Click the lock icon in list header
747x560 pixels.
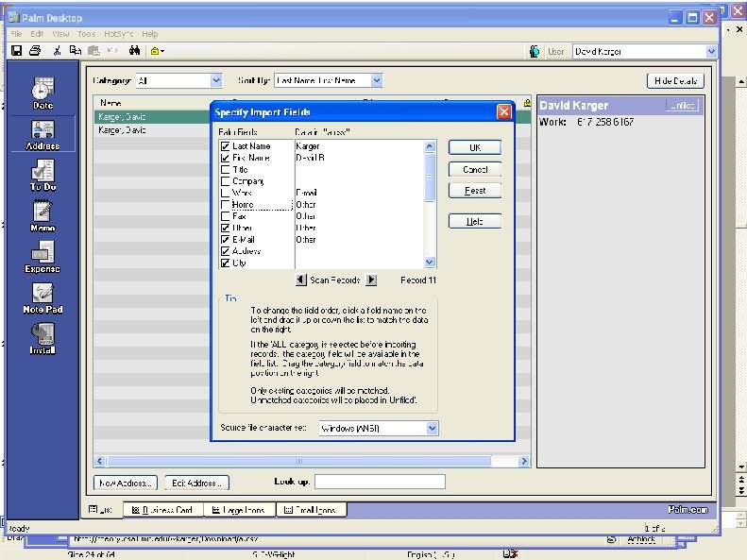[527, 103]
